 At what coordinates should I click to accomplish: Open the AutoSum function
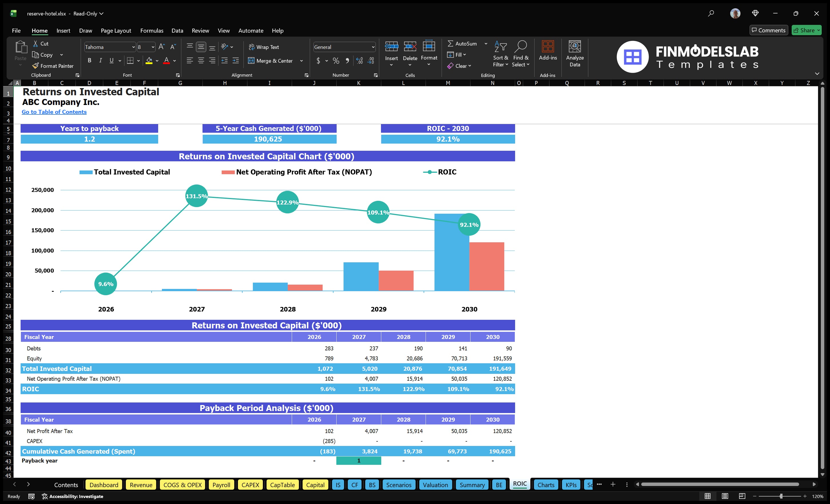pyautogui.click(x=464, y=43)
